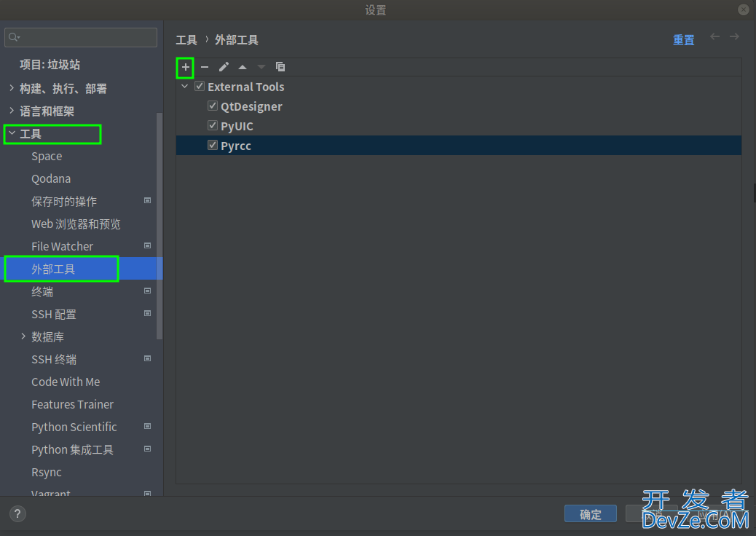Open Rsync settings page

(x=47, y=473)
